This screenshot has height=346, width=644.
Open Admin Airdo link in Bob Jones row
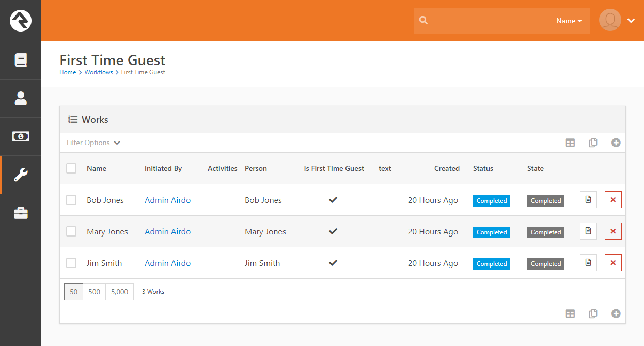[x=167, y=200]
